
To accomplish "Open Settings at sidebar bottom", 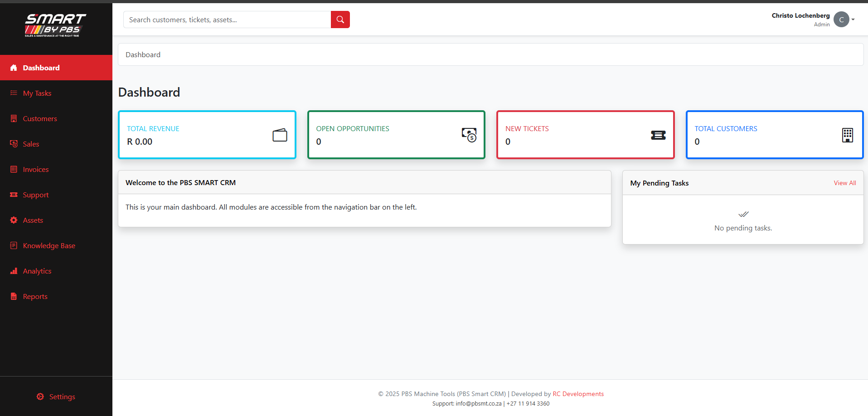I will click(56, 396).
